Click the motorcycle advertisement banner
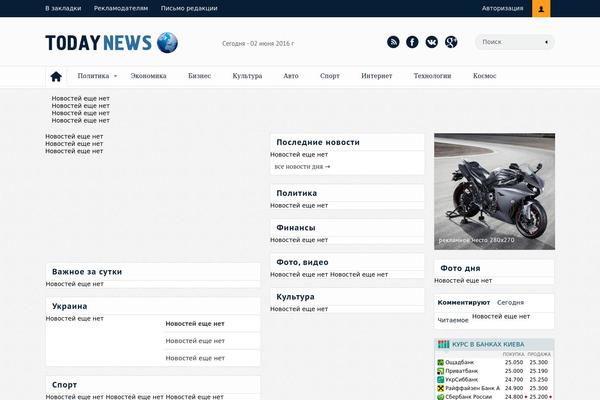Viewport: 600px width, 400px height. pyautogui.click(x=494, y=191)
